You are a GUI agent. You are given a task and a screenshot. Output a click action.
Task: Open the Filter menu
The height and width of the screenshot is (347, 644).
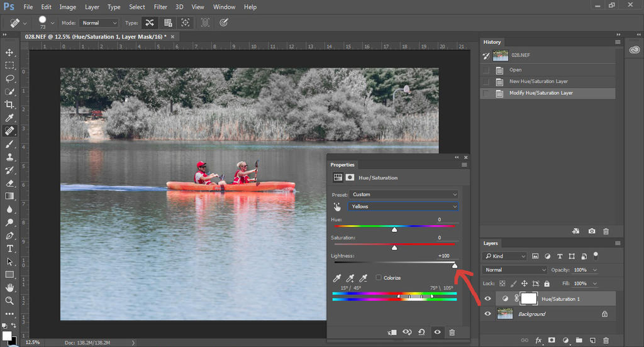pyautogui.click(x=160, y=7)
